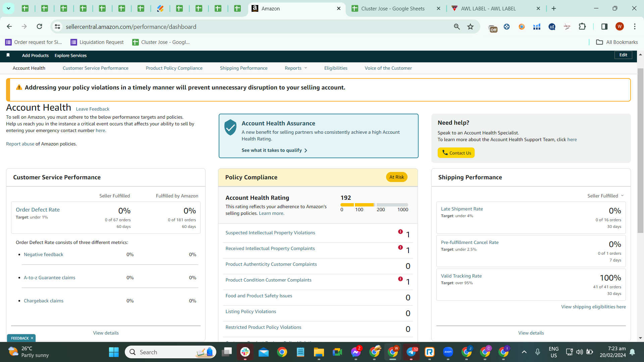The width and height of the screenshot is (644, 362).
Task: Click the red alert icon for Received Intellectual Property Complaints
Action: tap(400, 247)
